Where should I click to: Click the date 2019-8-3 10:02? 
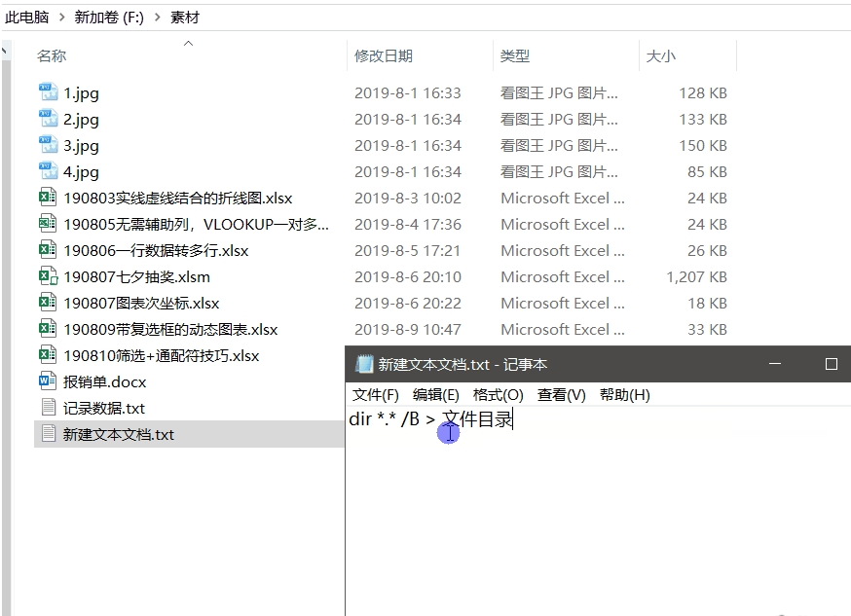click(x=408, y=199)
